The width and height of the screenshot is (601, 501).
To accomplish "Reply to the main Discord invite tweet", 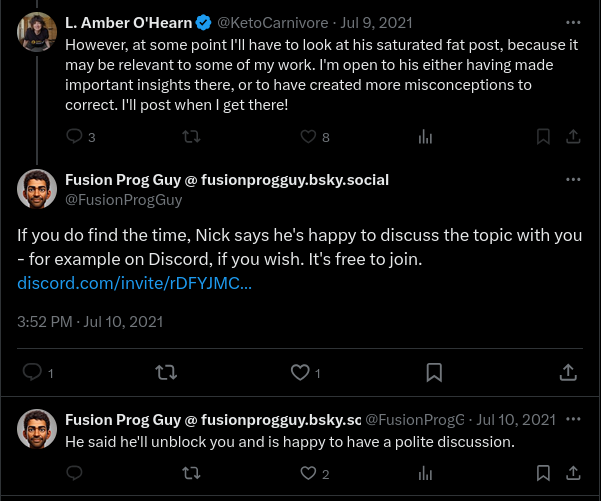I will pos(33,372).
